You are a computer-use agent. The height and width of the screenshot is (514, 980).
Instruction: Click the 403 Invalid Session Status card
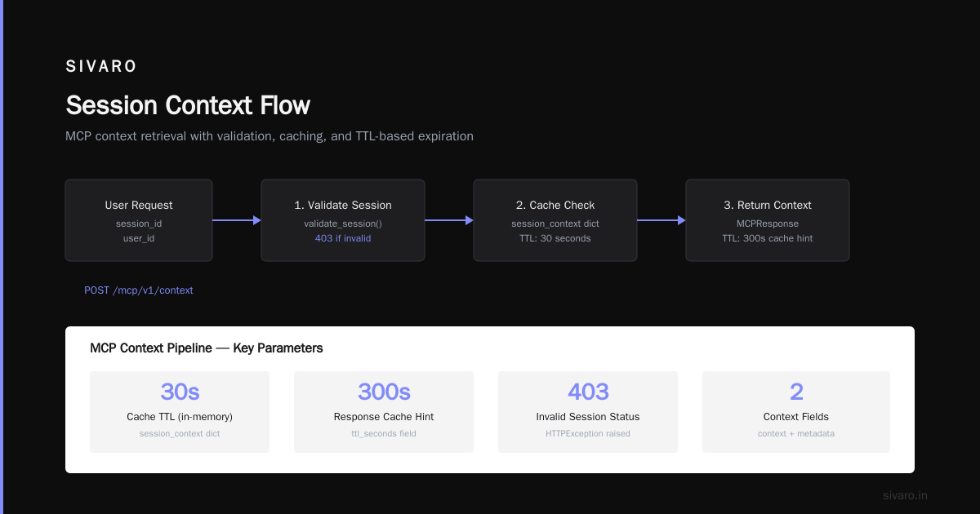click(x=588, y=412)
